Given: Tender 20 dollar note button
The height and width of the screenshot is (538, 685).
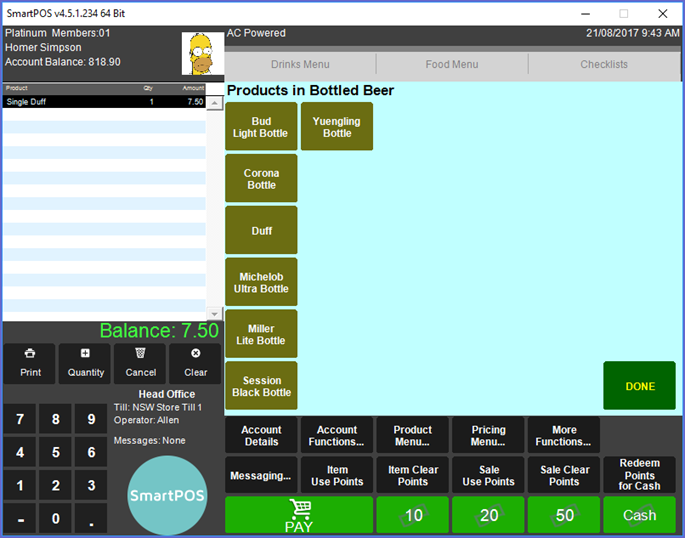Looking at the screenshot, I should pyautogui.click(x=488, y=515).
